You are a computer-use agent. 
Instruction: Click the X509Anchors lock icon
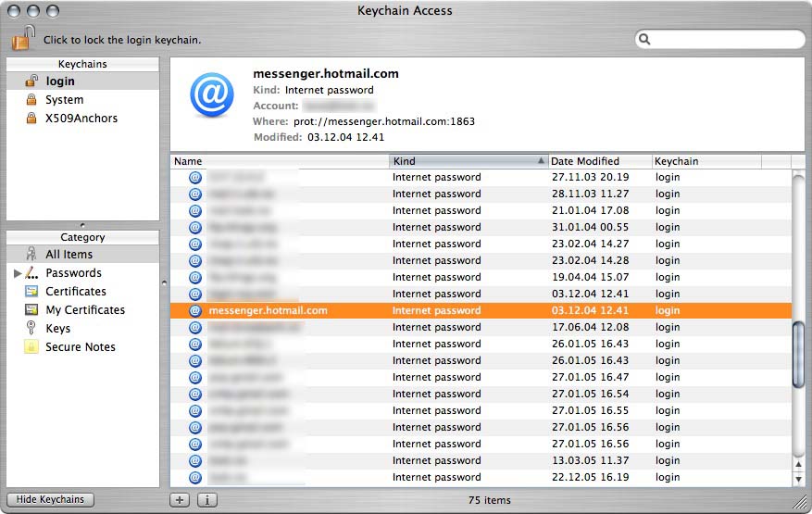(31, 119)
